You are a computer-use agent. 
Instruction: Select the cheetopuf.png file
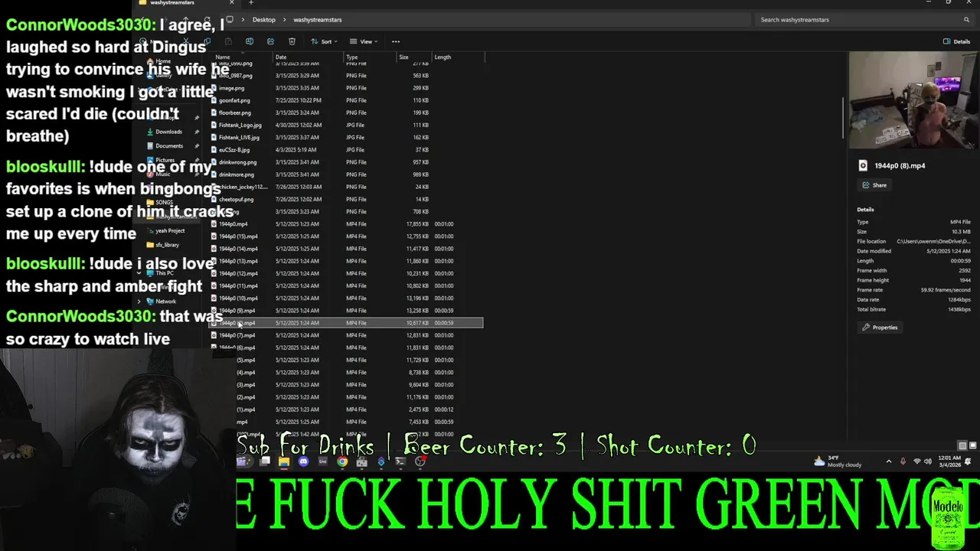(x=348, y=199)
